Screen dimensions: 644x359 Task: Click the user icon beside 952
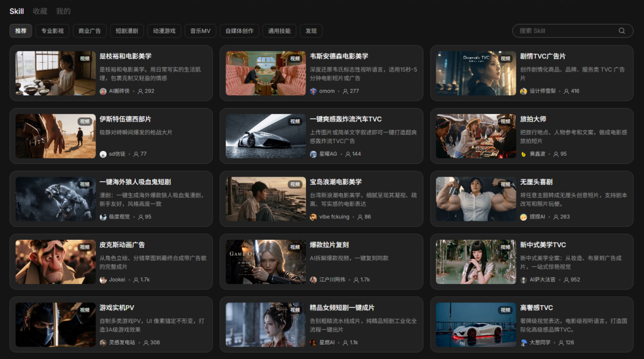(x=566, y=280)
